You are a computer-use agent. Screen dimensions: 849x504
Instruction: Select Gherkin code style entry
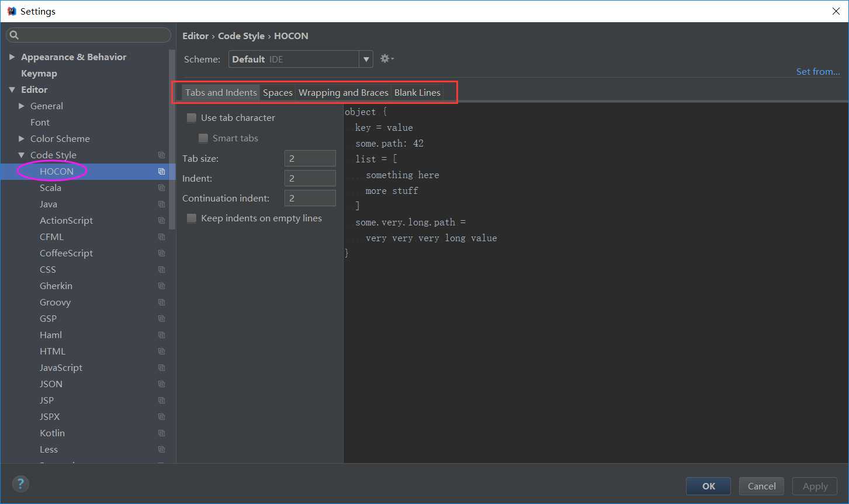tap(56, 286)
